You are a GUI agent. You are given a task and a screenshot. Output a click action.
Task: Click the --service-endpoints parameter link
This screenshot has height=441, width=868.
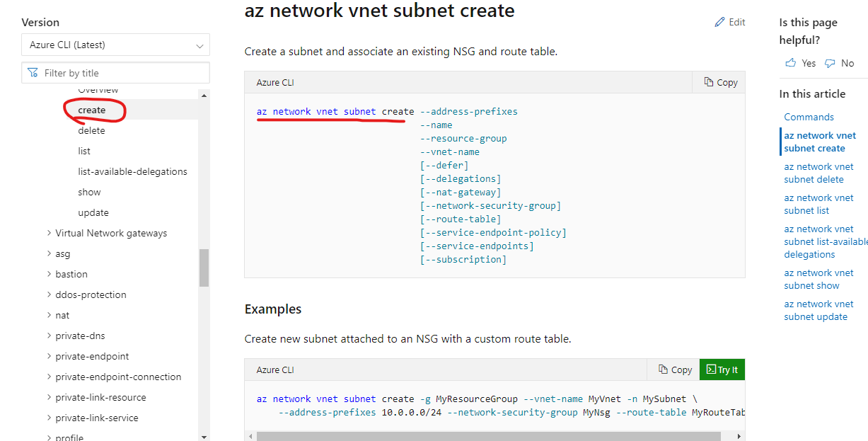coord(477,246)
